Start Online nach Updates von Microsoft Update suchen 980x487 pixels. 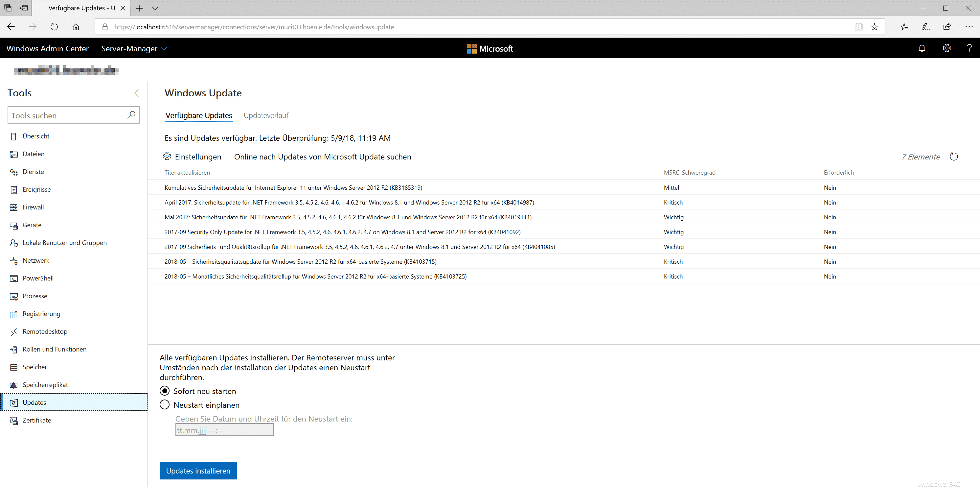pyautogui.click(x=323, y=157)
